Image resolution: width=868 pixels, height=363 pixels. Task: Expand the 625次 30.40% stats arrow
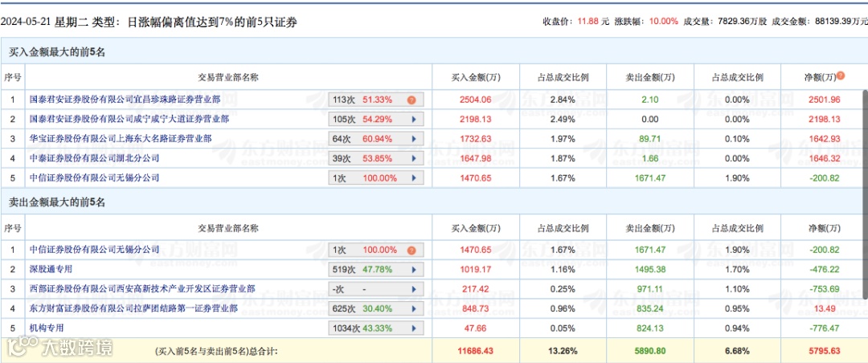[413, 308]
